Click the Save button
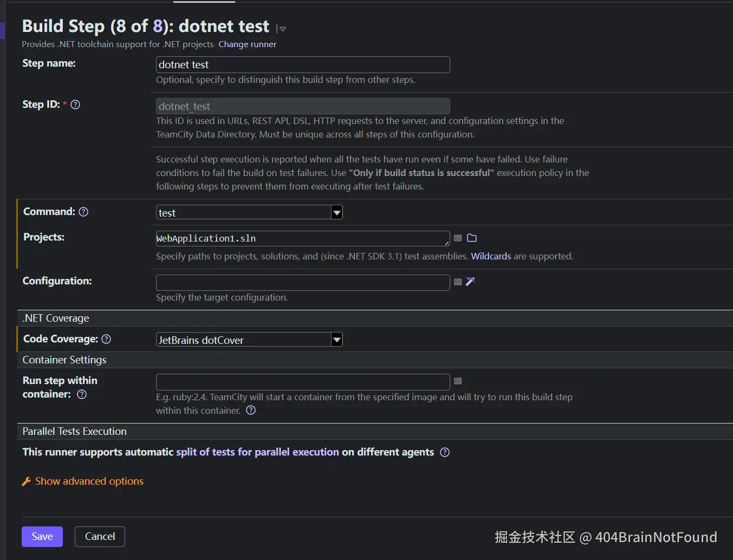This screenshot has height=560, width=733. coord(42,537)
